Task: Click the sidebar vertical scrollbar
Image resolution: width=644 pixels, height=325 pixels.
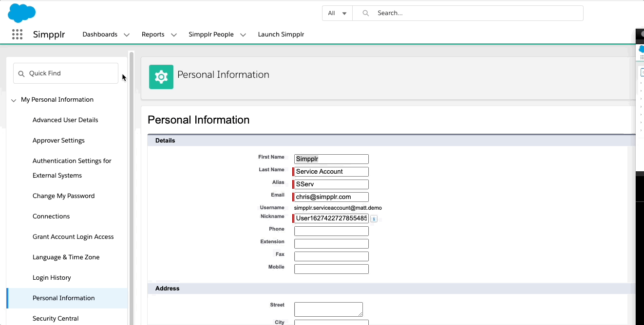Action: click(x=131, y=188)
